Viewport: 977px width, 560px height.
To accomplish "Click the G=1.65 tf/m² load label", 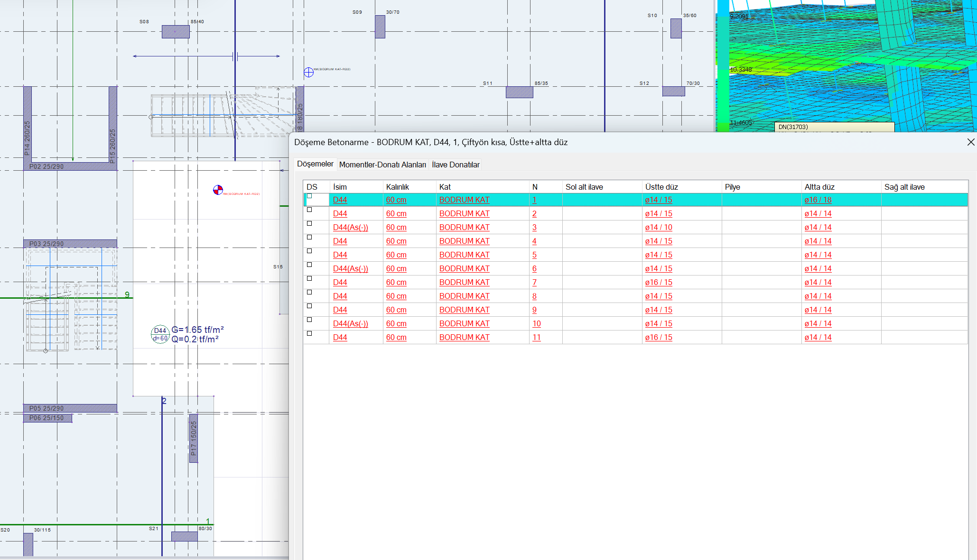I will pyautogui.click(x=197, y=330).
